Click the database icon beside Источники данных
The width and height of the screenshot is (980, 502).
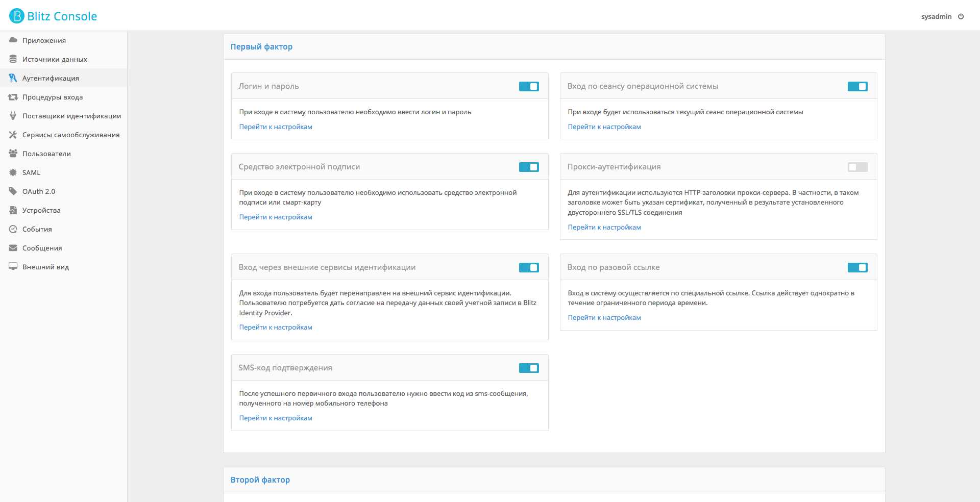(13, 59)
